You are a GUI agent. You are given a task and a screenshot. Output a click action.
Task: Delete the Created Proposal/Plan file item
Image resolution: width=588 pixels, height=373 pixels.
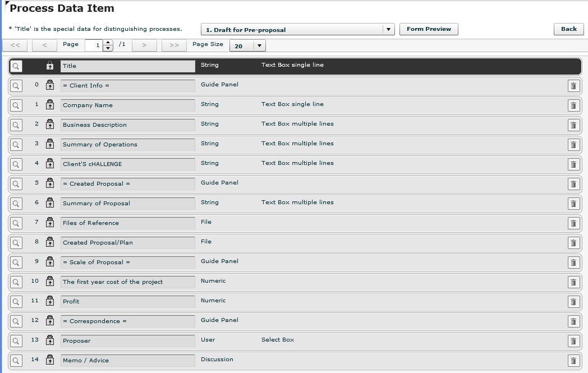(573, 243)
